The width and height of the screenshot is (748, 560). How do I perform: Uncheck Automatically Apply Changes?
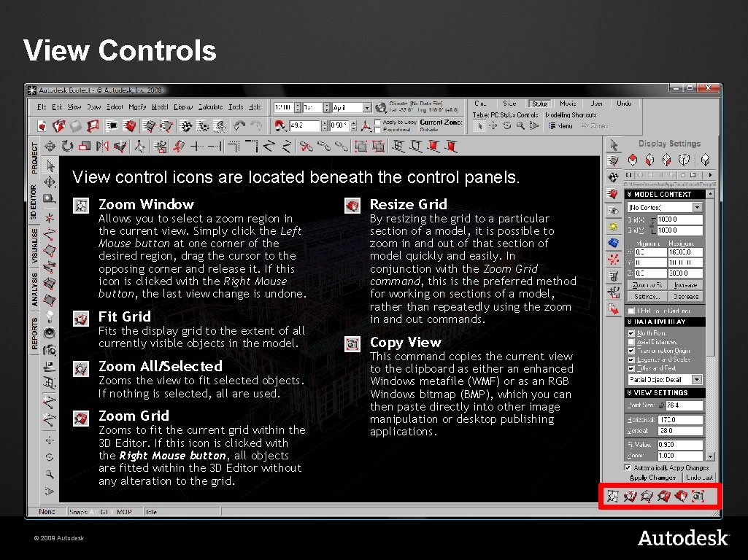(x=627, y=467)
